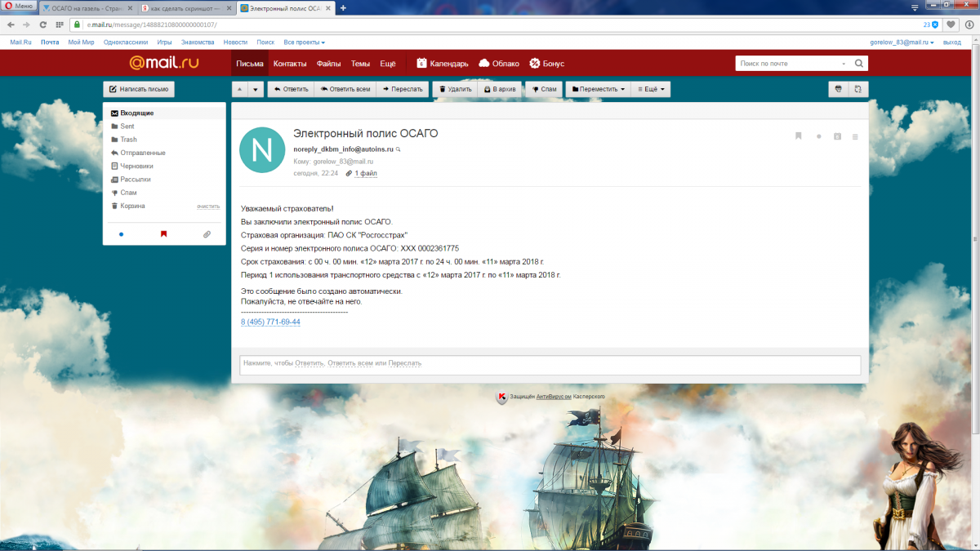Open the message in a new window icon
This screenshot has height=551, width=980.
pyautogui.click(x=858, y=89)
